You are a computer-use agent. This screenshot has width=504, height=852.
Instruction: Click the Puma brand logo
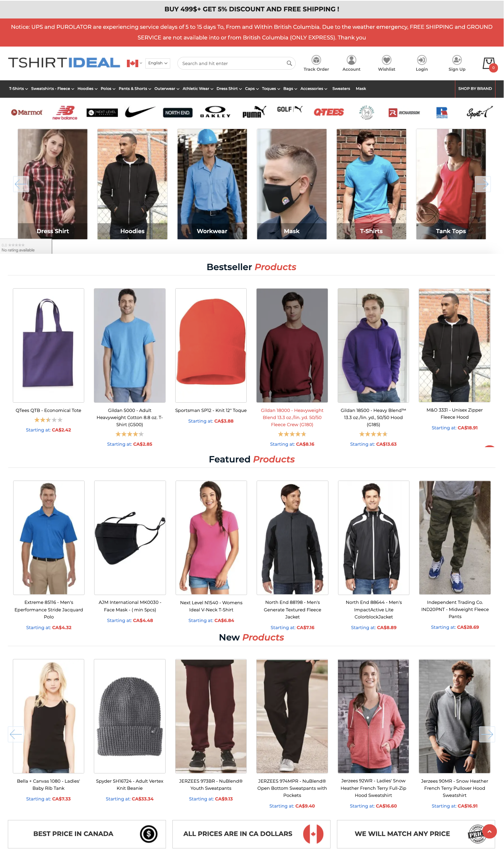pos(254,112)
